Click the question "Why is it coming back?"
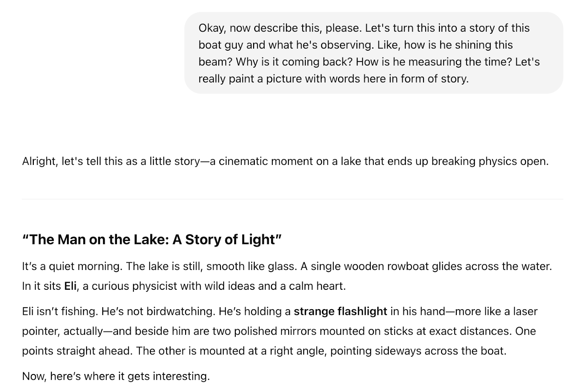Screen dimensions: 576x392 pos(294,62)
